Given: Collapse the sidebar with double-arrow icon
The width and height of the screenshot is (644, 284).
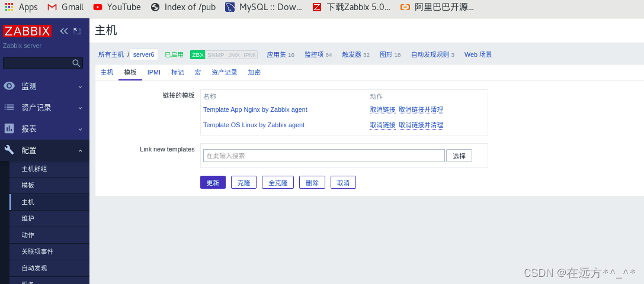Looking at the screenshot, I should [x=64, y=31].
